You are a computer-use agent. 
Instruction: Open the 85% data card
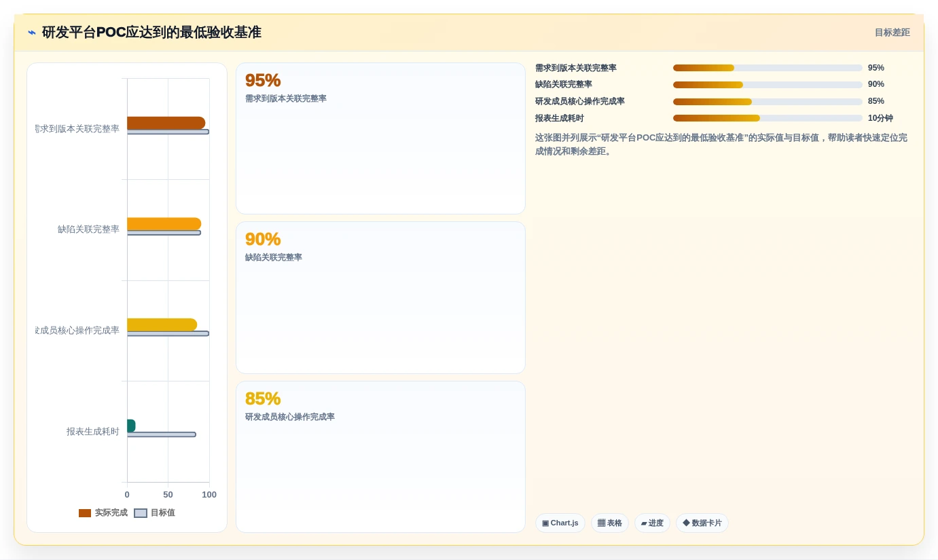click(x=380, y=457)
